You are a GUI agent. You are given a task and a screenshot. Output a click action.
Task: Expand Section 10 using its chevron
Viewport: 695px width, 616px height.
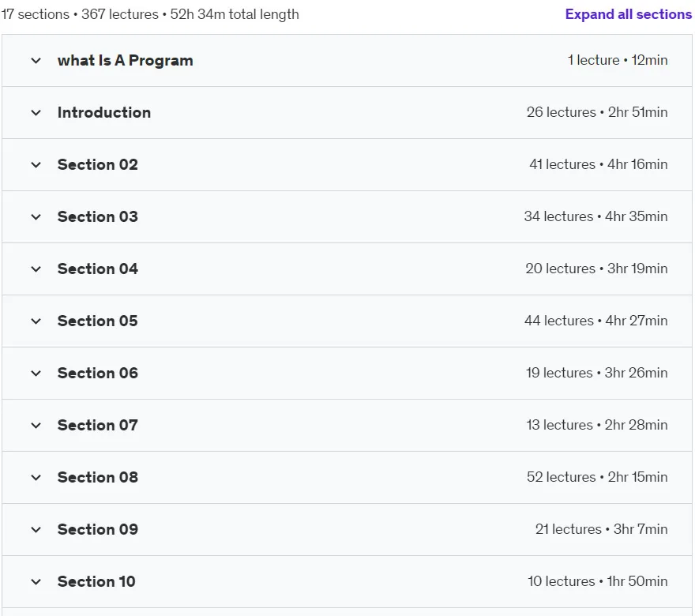[36, 581]
